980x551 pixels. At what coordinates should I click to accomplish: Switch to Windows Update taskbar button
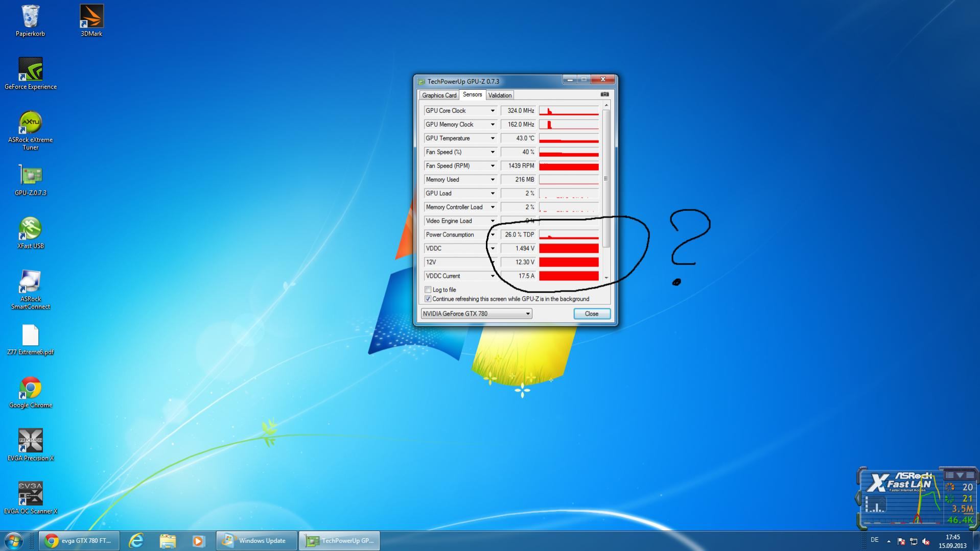pos(257,540)
